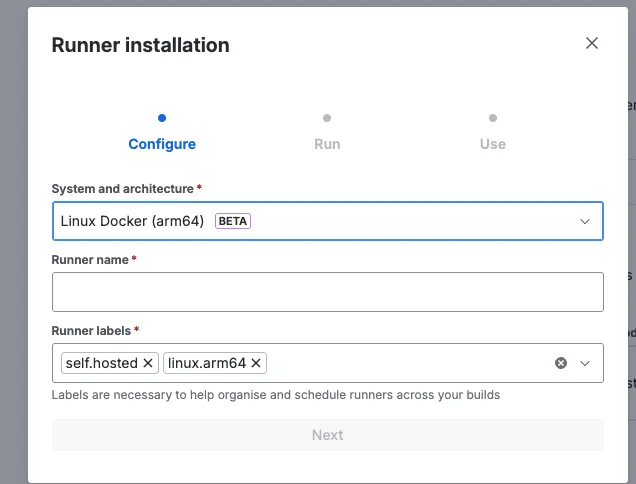
Task: Remove the linux.arm64 label tag
Action: tap(256, 363)
